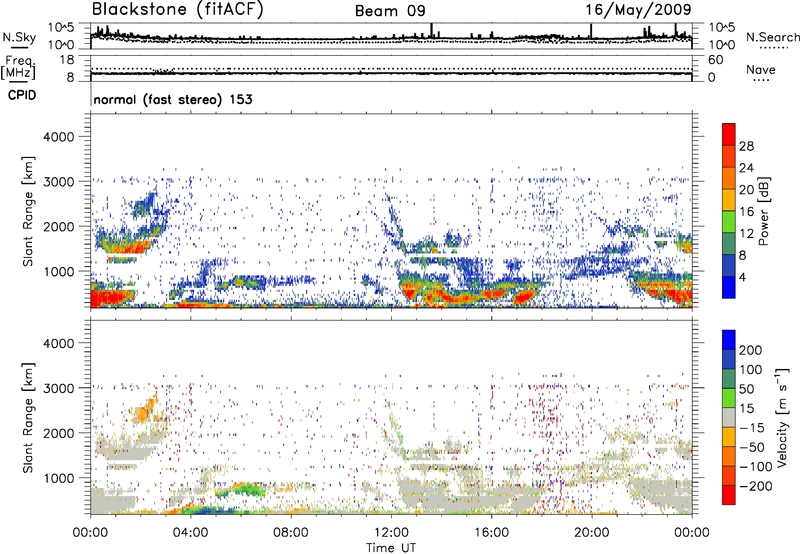Click 'Slant Range [km]' label of power panel
The image size is (800, 554).
(28, 211)
